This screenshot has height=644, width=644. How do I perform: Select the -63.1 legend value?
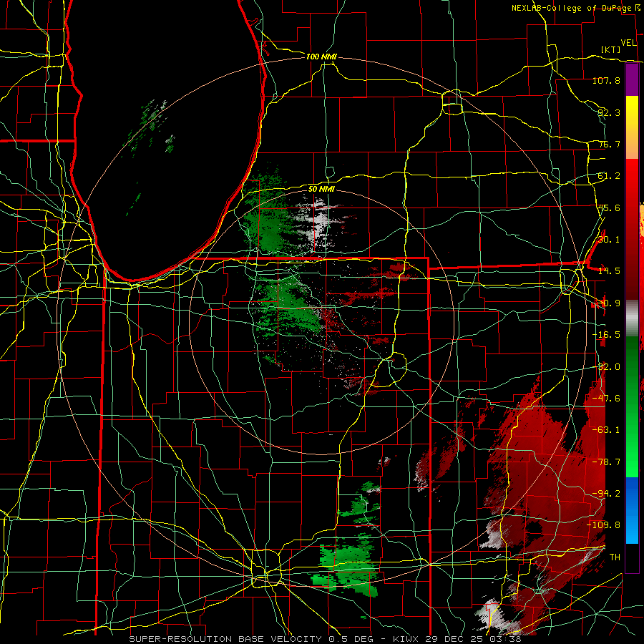(x=606, y=430)
